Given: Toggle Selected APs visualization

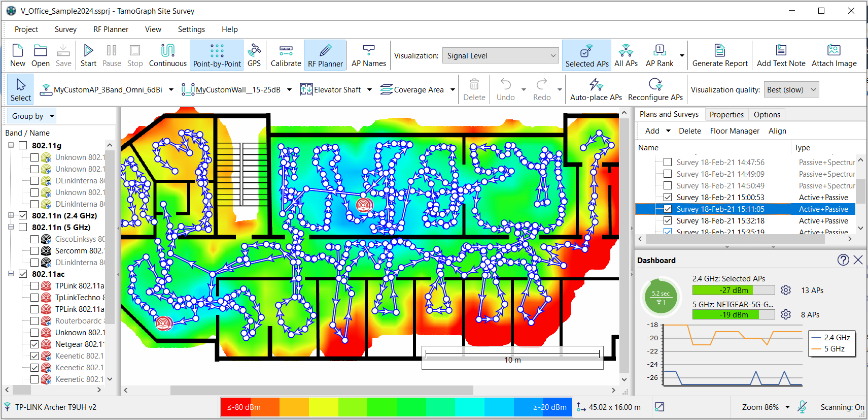Looking at the screenshot, I should click(x=587, y=55).
